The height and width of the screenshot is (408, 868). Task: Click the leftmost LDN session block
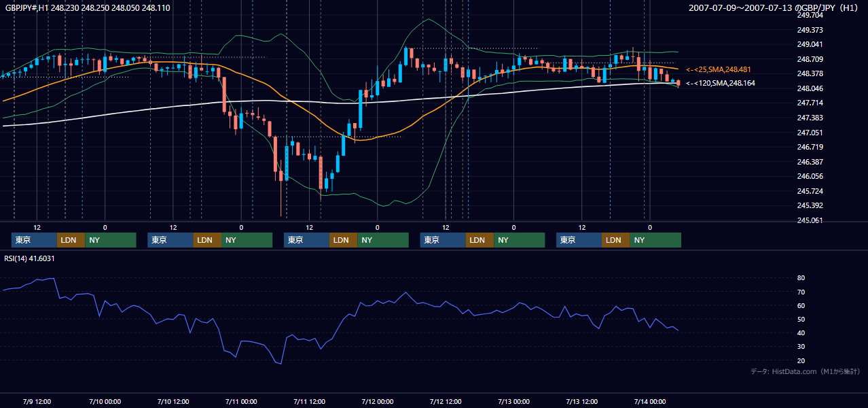point(71,240)
